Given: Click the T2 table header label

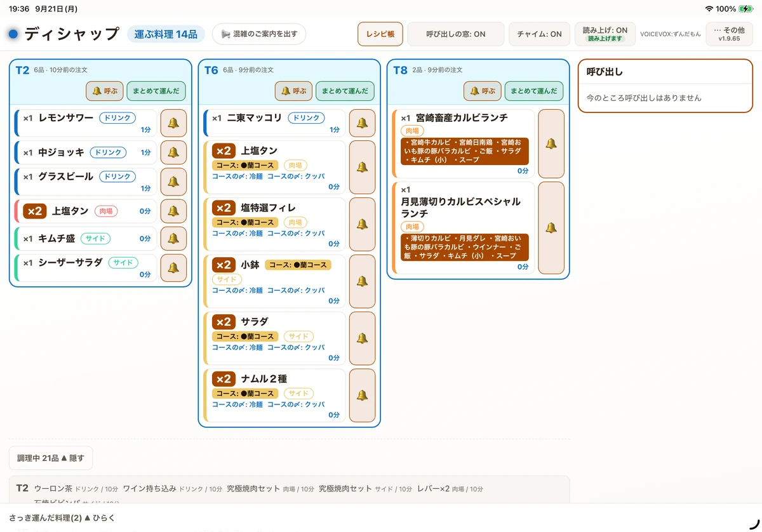Looking at the screenshot, I should 22,70.
